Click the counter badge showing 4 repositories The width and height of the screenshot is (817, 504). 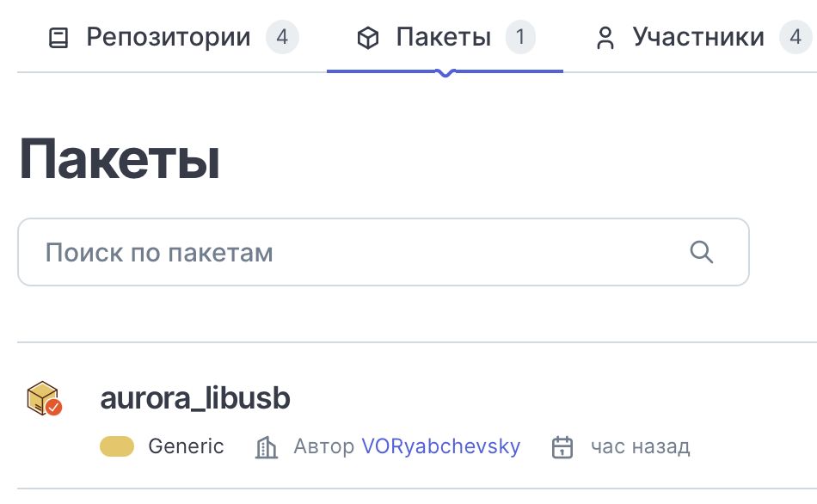pyautogui.click(x=284, y=36)
